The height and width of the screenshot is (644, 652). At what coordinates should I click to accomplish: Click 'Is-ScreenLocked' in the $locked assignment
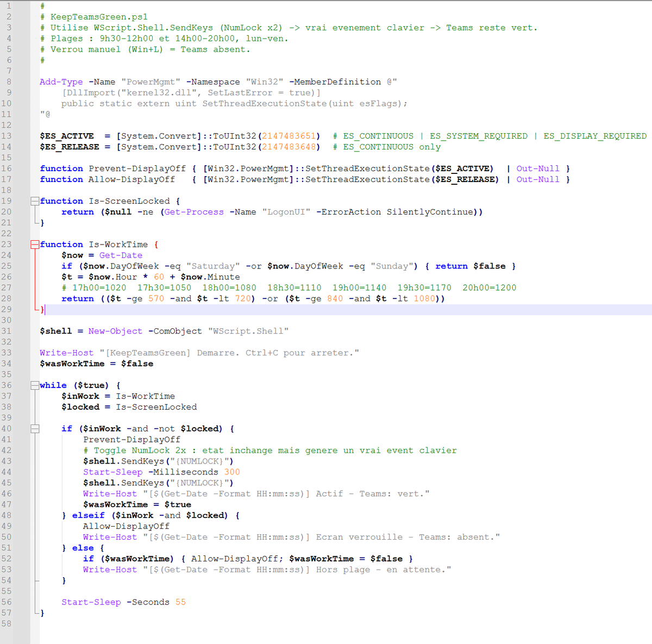156,407
